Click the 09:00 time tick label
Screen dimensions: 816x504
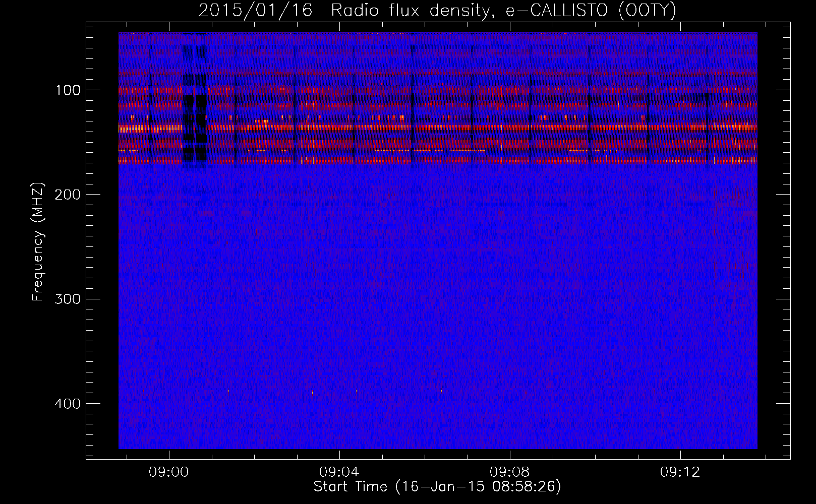tap(168, 472)
